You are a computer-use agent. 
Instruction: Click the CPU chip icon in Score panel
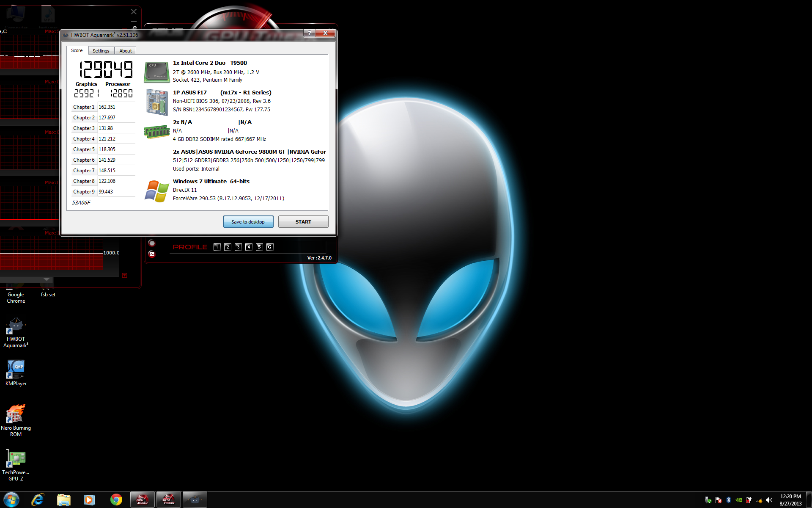point(157,72)
